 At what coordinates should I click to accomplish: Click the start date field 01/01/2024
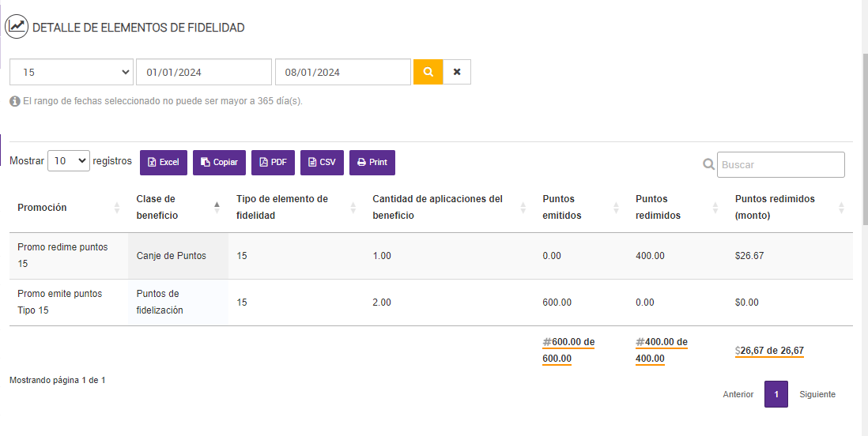(203, 72)
